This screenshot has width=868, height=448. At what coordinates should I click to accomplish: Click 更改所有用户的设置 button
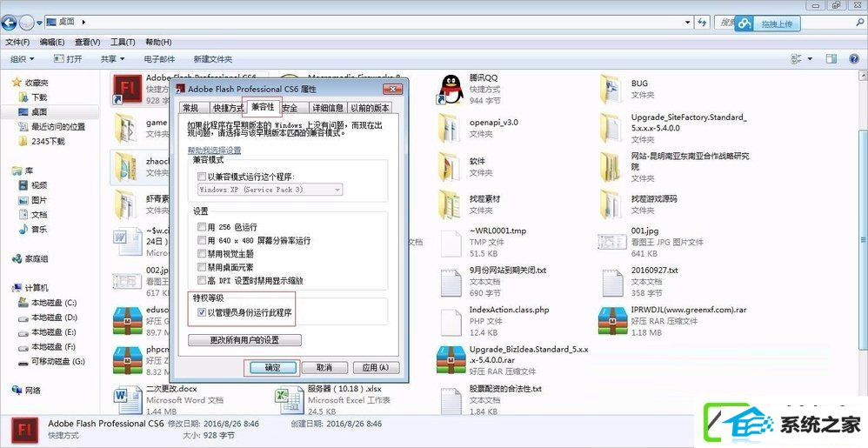pyautogui.click(x=245, y=339)
